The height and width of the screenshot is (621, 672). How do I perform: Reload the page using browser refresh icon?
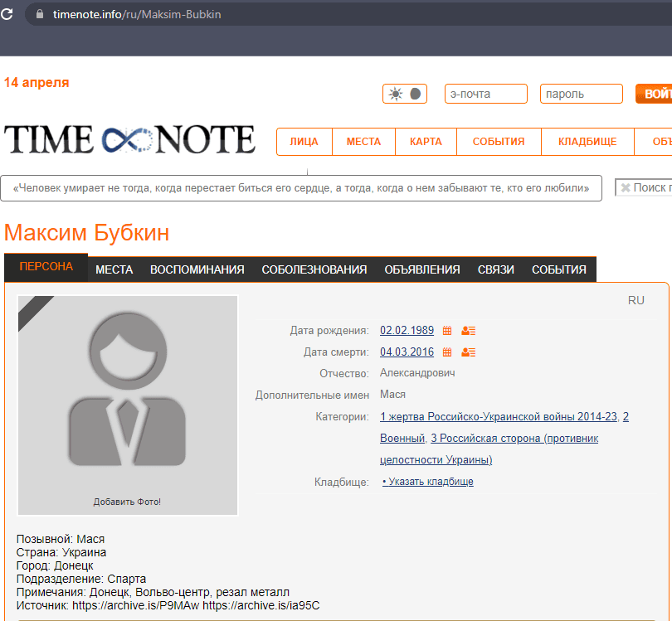7,14
